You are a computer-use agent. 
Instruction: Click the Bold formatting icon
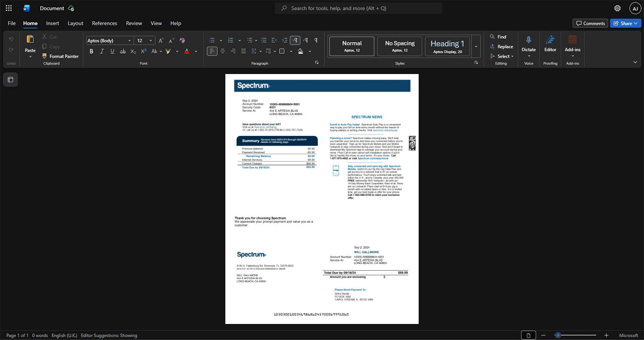[91, 51]
